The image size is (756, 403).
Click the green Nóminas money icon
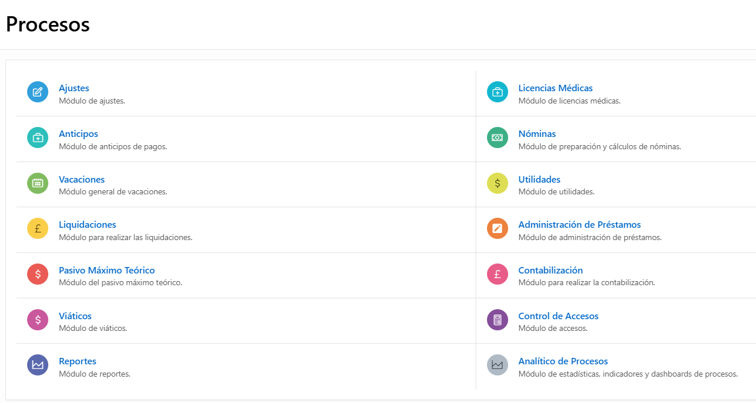(x=497, y=138)
